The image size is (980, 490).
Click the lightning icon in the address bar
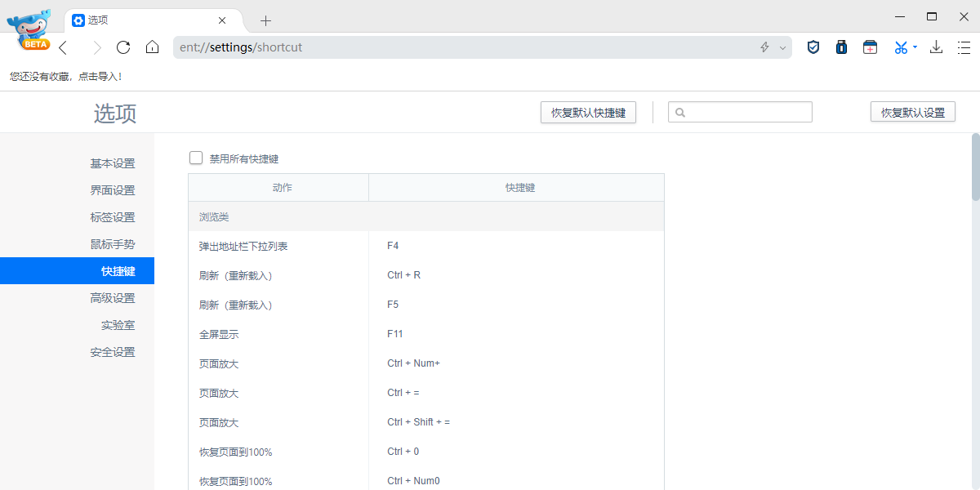tap(764, 47)
